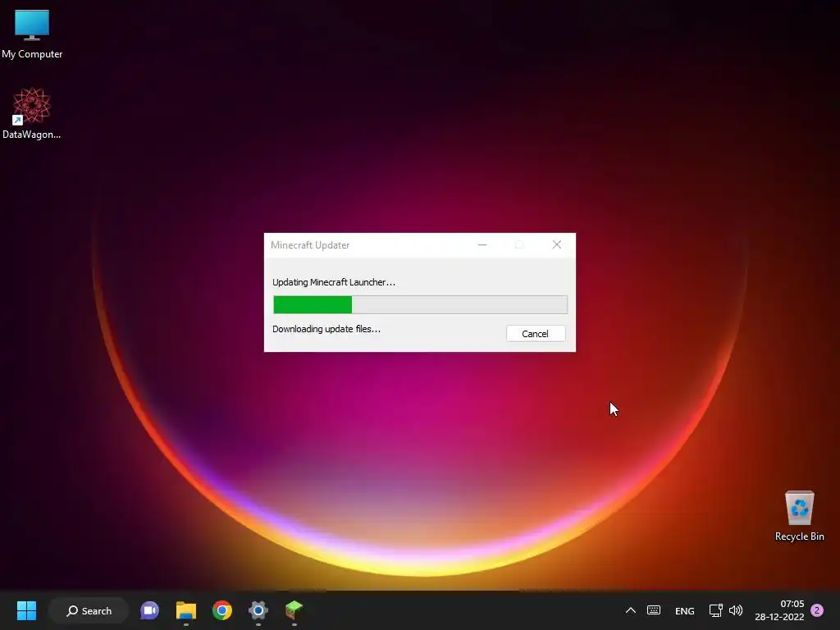
Task: Click the taskbar Search box
Action: tap(89, 610)
